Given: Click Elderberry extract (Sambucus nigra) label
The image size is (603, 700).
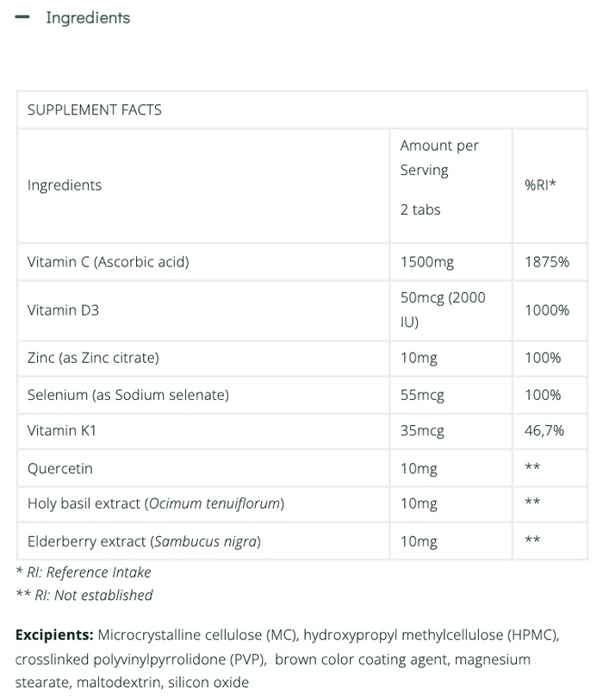Looking at the screenshot, I should click(144, 541).
